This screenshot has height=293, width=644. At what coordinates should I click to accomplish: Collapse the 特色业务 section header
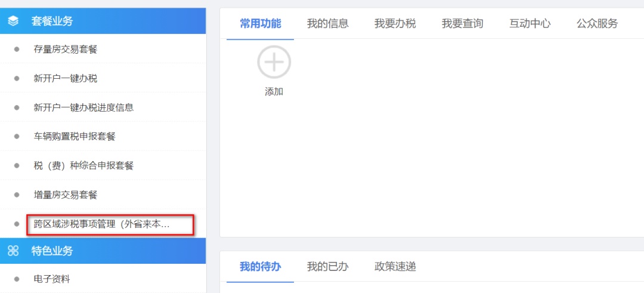point(103,251)
